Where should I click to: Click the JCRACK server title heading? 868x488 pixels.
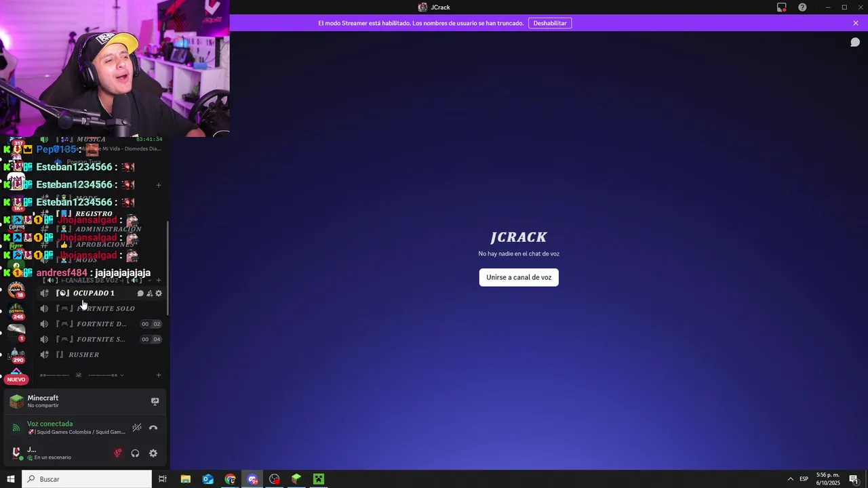pos(519,237)
